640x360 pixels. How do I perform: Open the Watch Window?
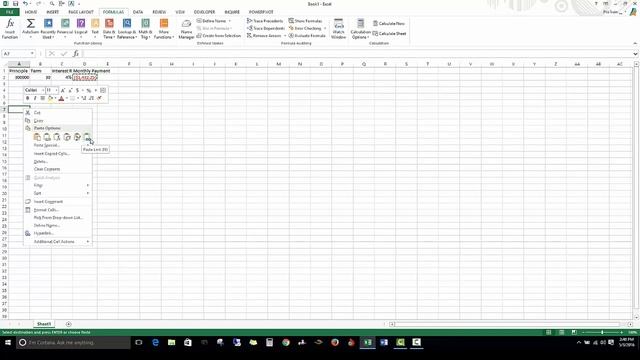point(338,29)
